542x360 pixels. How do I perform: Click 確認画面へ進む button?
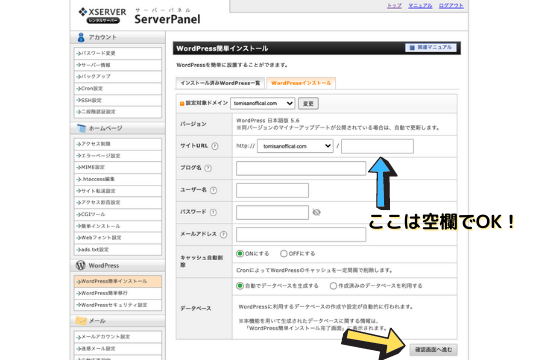[x=433, y=350]
